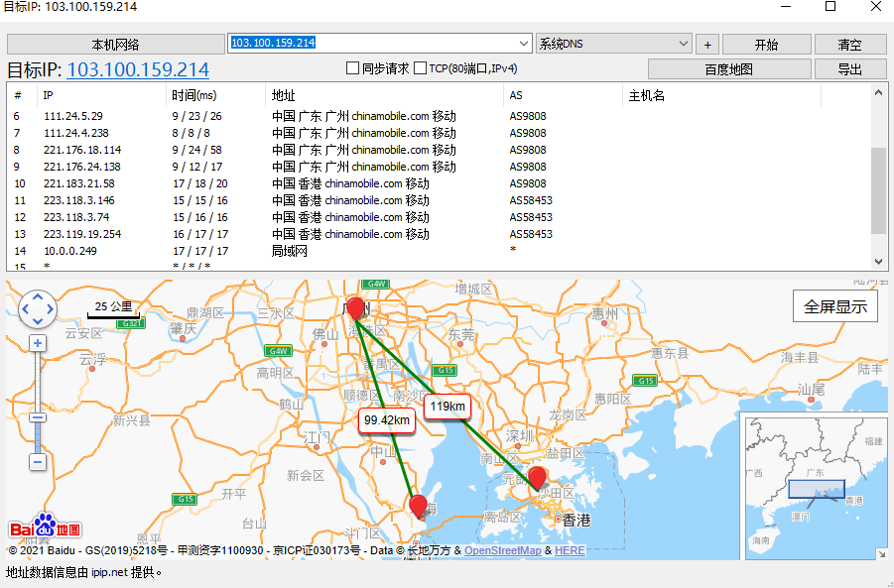Click AS58453 in hop 11 row
Image resolution: width=894 pixels, height=588 pixels.
531,200
